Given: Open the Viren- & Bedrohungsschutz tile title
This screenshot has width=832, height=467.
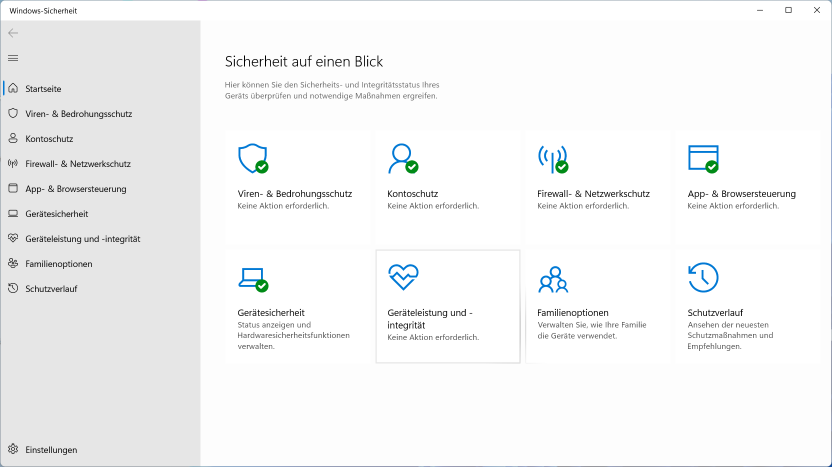Looking at the screenshot, I should 294,194.
